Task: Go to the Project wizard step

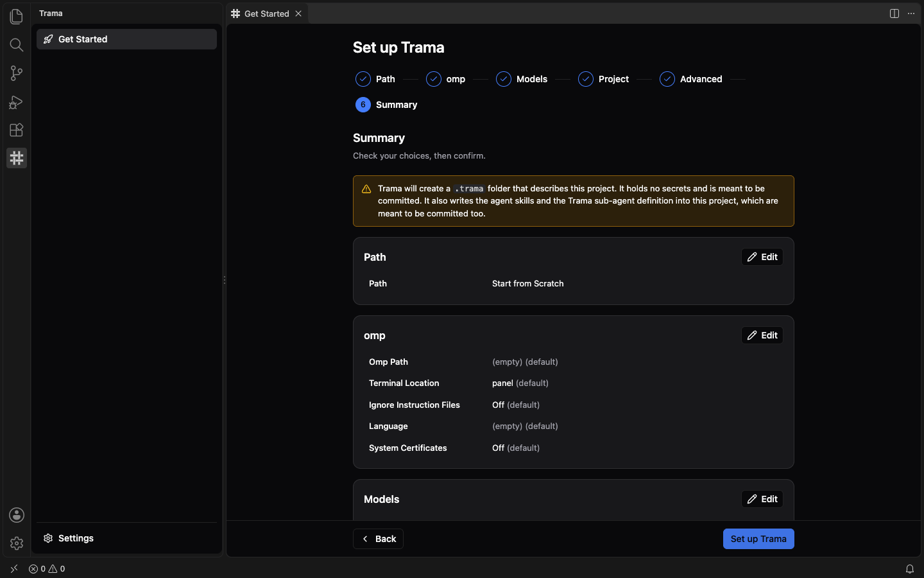Action: [x=603, y=79]
